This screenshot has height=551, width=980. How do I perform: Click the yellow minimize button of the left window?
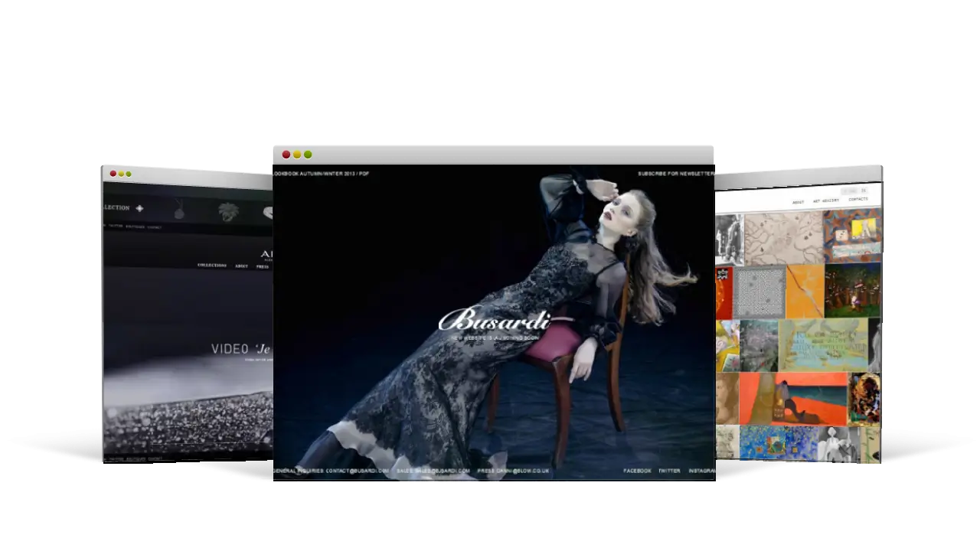coord(121,174)
